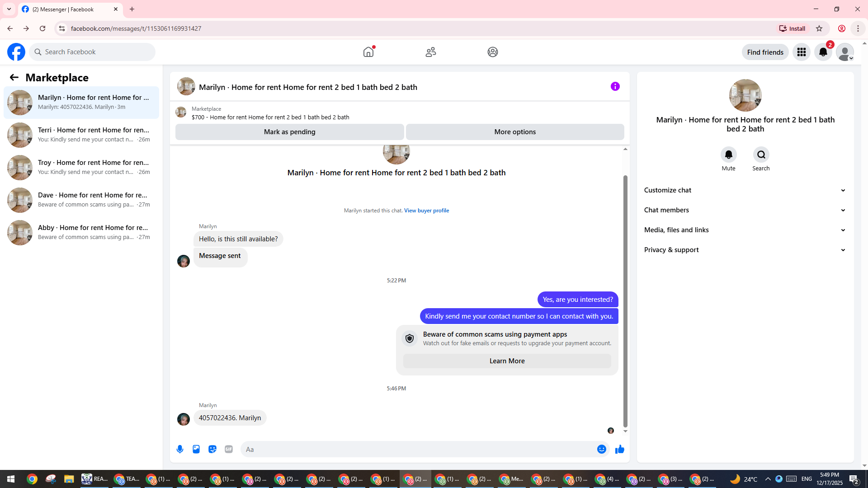Open the emoji picker in message box
The image size is (868, 488).
click(x=601, y=449)
